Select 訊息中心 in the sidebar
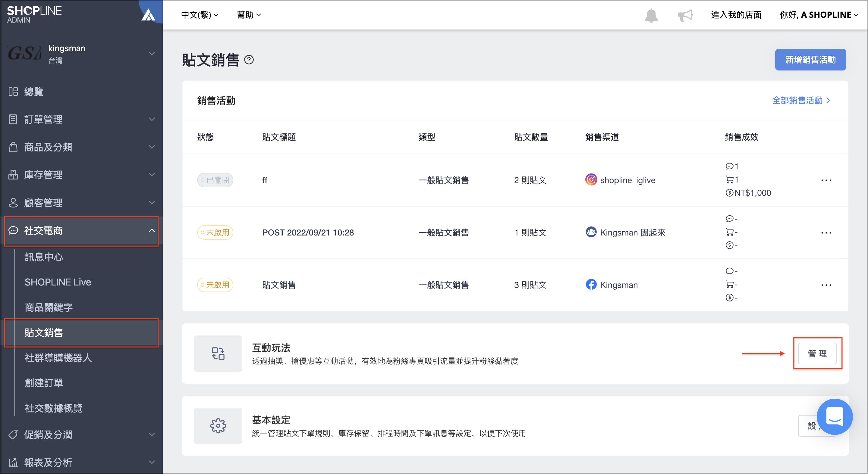Image resolution: width=868 pixels, height=474 pixels. pyautogui.click(x=44, y=257)
